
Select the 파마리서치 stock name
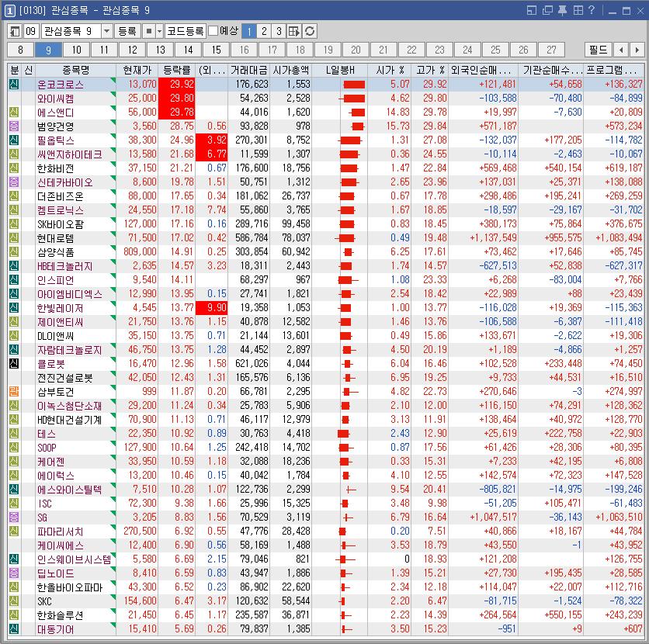[x=60, y=531]
